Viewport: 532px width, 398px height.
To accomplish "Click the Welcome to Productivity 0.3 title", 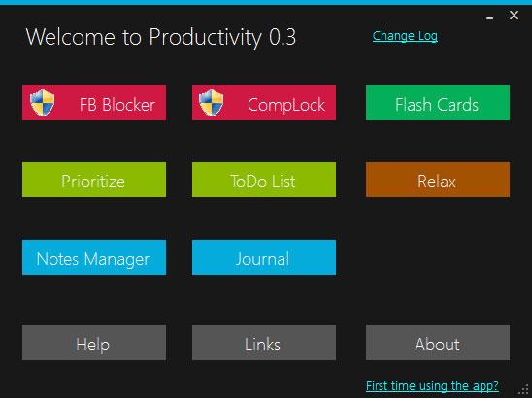I will [161, 37].
